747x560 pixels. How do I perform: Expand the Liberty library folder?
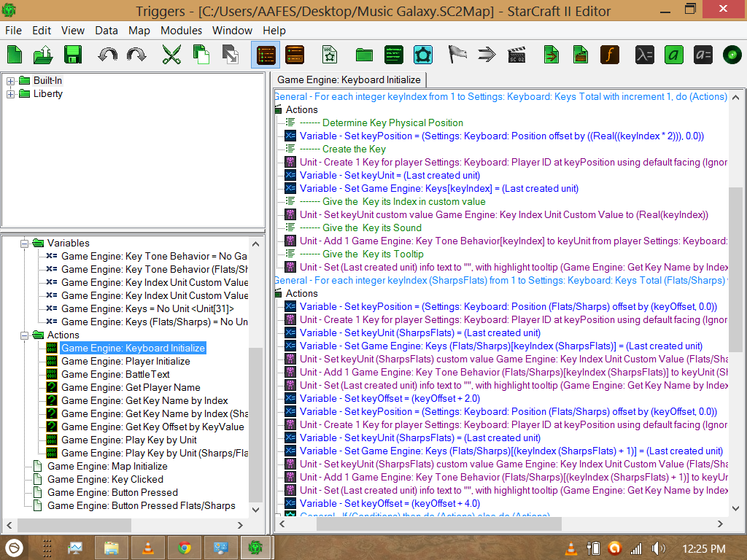point(10,94)
